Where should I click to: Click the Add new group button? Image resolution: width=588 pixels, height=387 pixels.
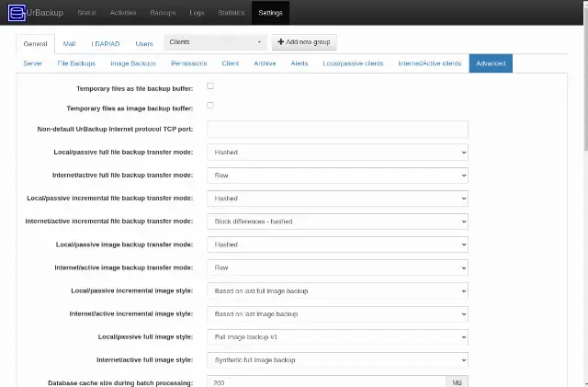coord(304,42)
